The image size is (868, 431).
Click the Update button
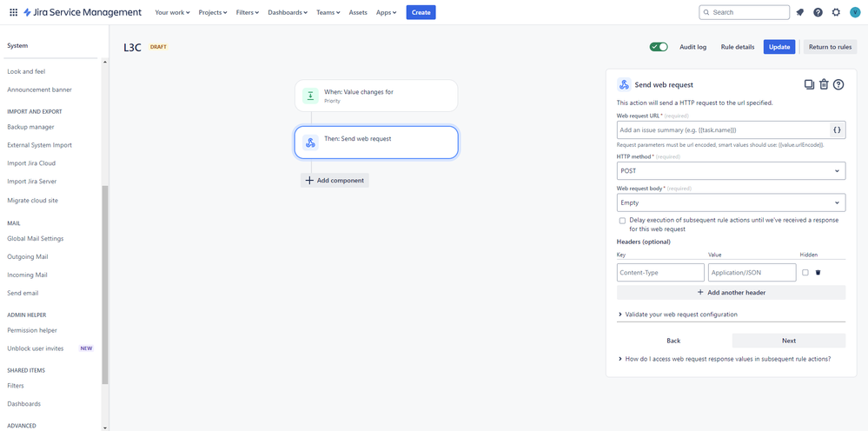tap(779, 47)
